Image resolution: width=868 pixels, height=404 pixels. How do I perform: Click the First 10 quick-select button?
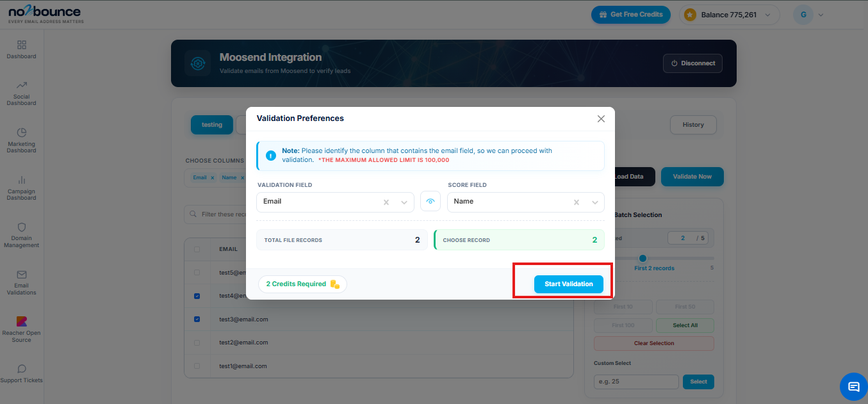click(x=623, y=307)
